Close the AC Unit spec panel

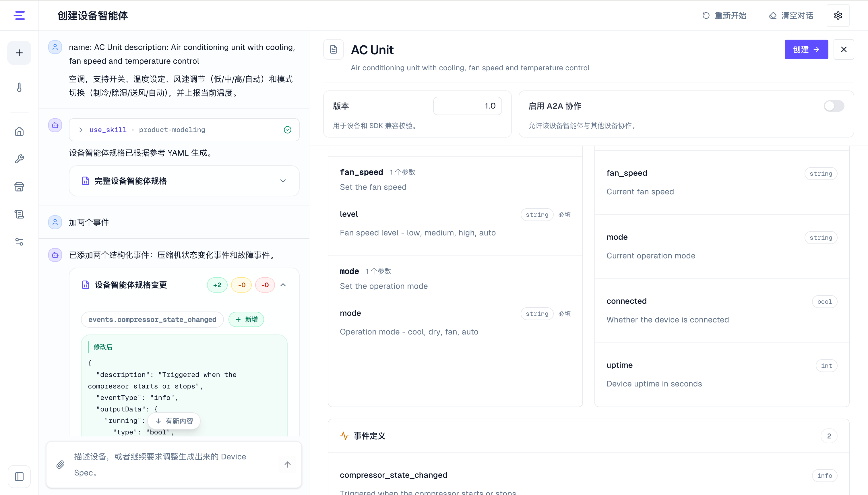[x=844, y=50]
